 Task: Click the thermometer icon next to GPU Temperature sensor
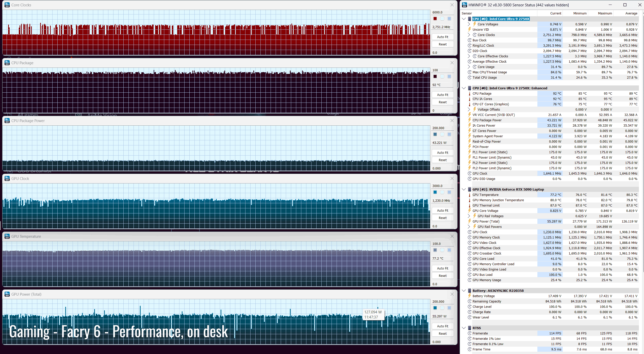(x=470, y=195)
